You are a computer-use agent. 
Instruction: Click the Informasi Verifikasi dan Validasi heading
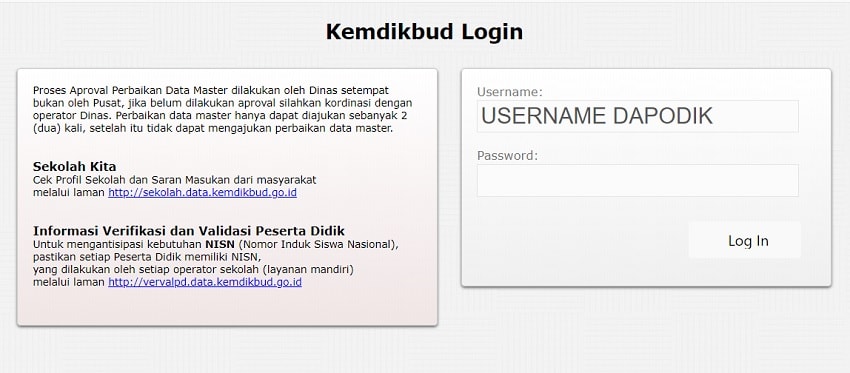tap(189, 230)
